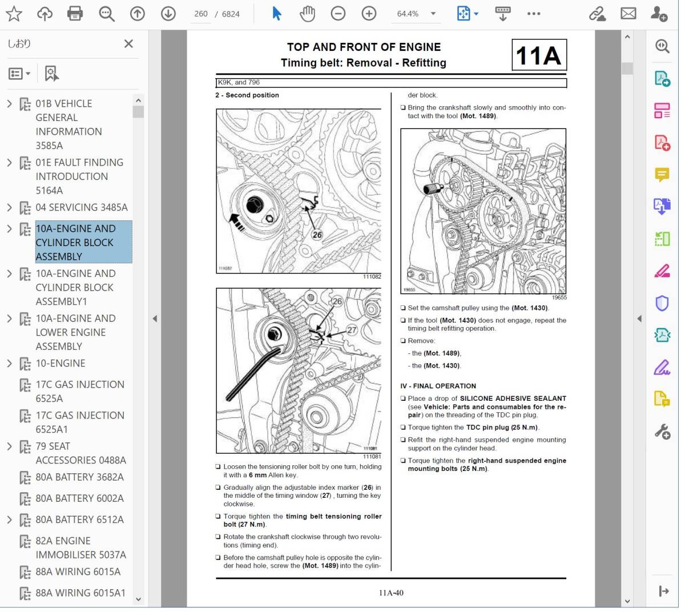Expand 79 SEAT ACCESSORIES 0488A bookmark
685x616 pixels.
(9, 446)
